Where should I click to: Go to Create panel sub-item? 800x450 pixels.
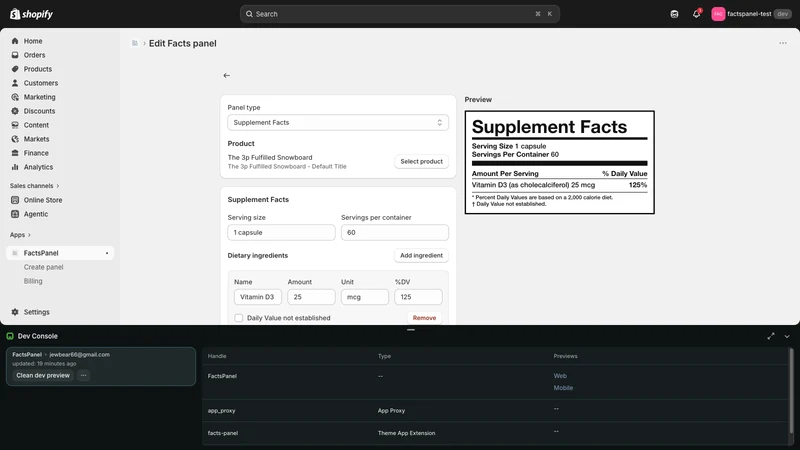pos(43,267)
